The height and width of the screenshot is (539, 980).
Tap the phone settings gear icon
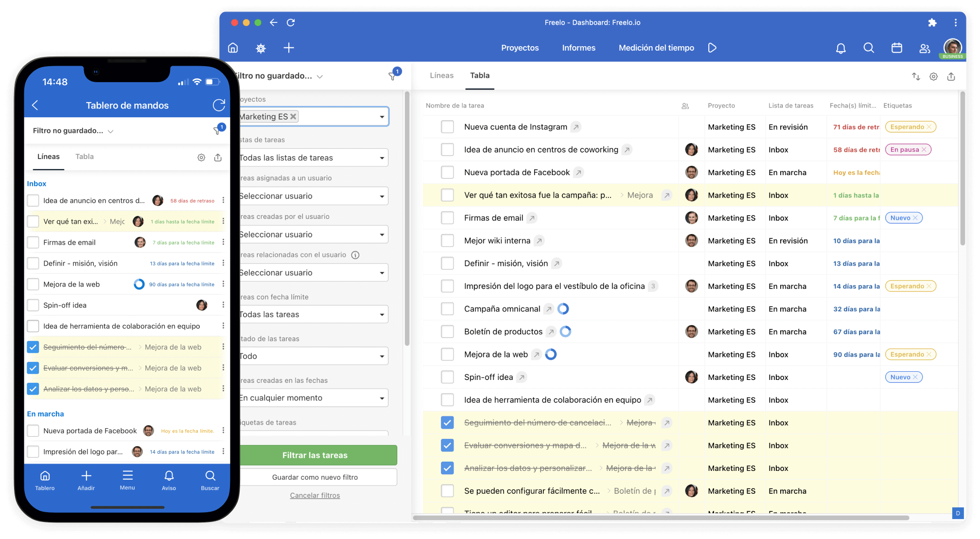click(x=201, y=158)
